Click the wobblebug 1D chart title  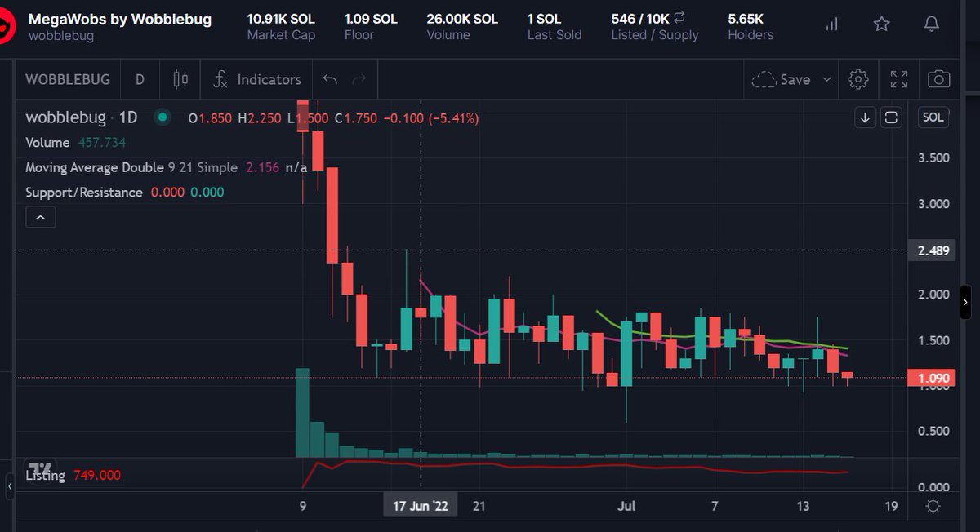(81, 117)
